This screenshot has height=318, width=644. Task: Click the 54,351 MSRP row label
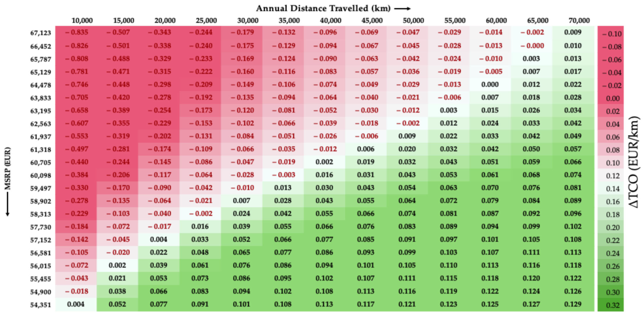[40, 305]
